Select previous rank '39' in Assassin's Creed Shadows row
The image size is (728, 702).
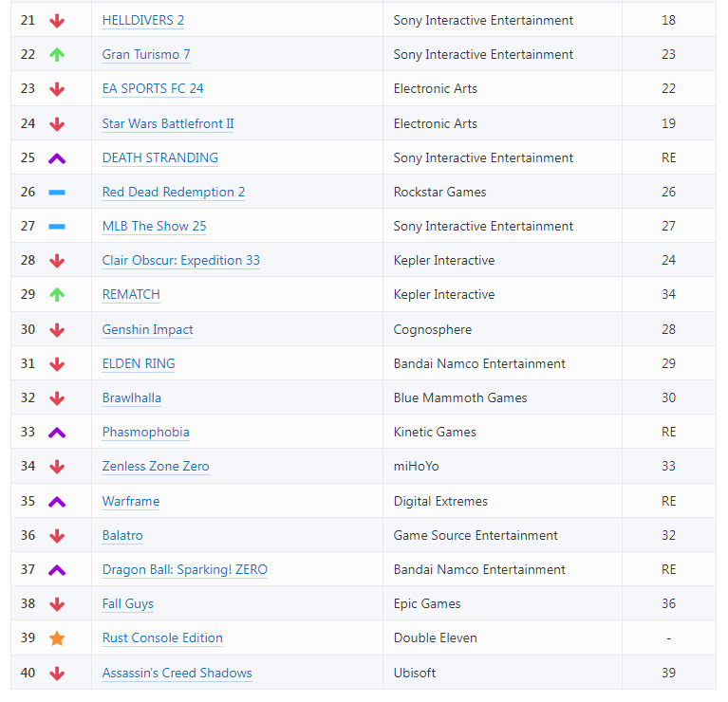(668, 673)
